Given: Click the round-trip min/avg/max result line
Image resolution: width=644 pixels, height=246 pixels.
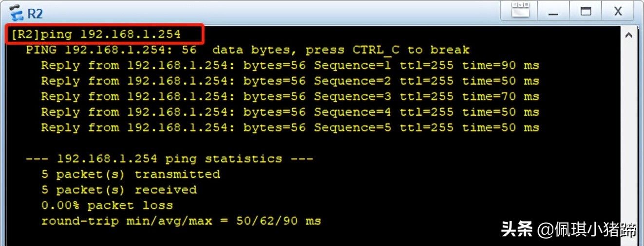Looking at the screenshot, I should (x=181, y=221).
